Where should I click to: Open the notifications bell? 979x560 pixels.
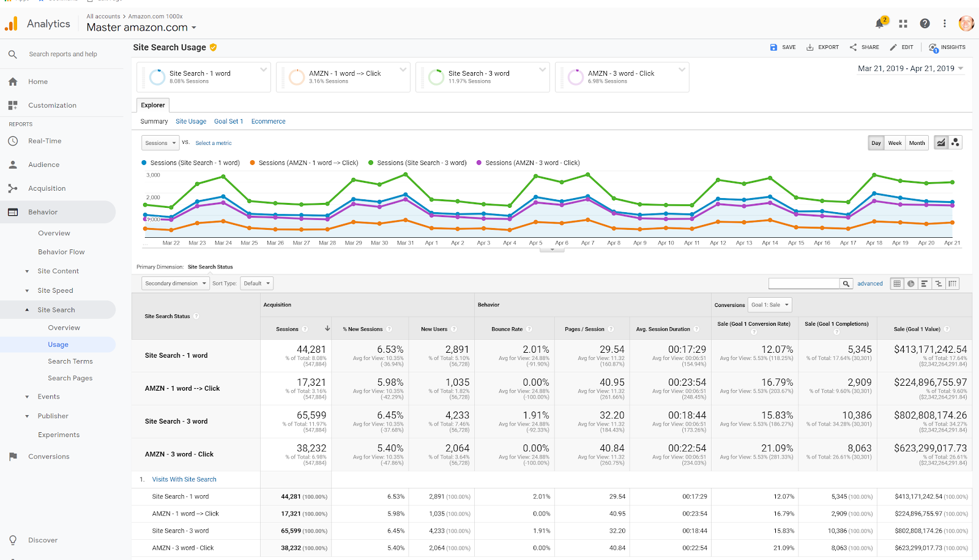(x=880, y=23)
